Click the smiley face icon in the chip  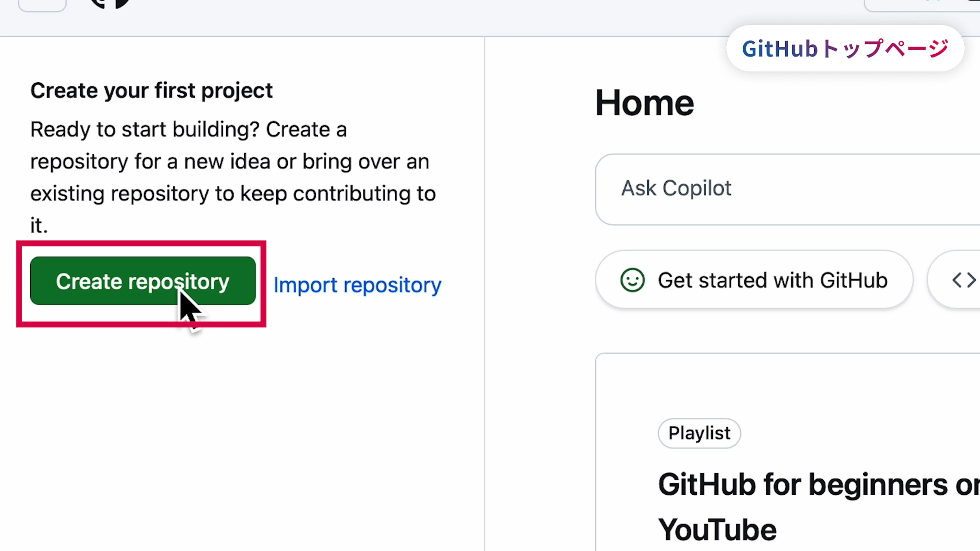point(632,280)
